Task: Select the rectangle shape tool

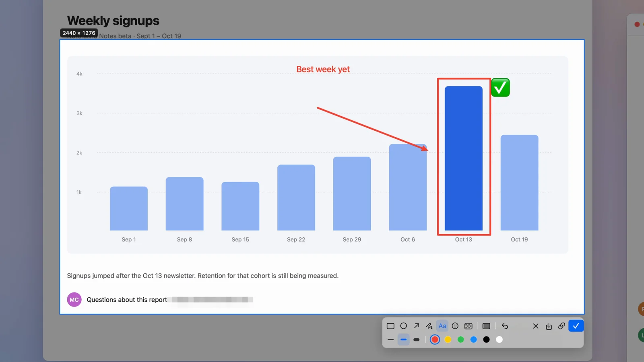Action: pyautogui.click(x=390, y=326)
